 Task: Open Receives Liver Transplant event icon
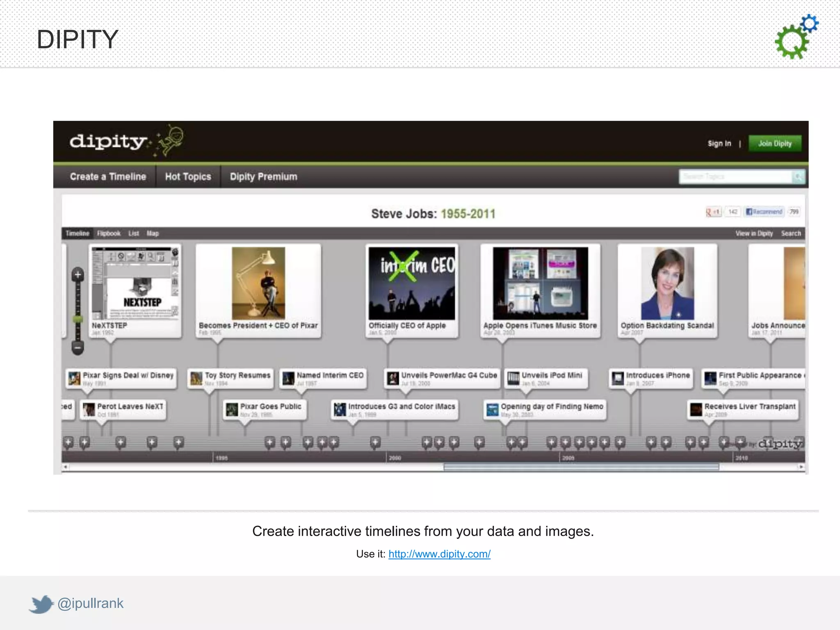[696, 409]
